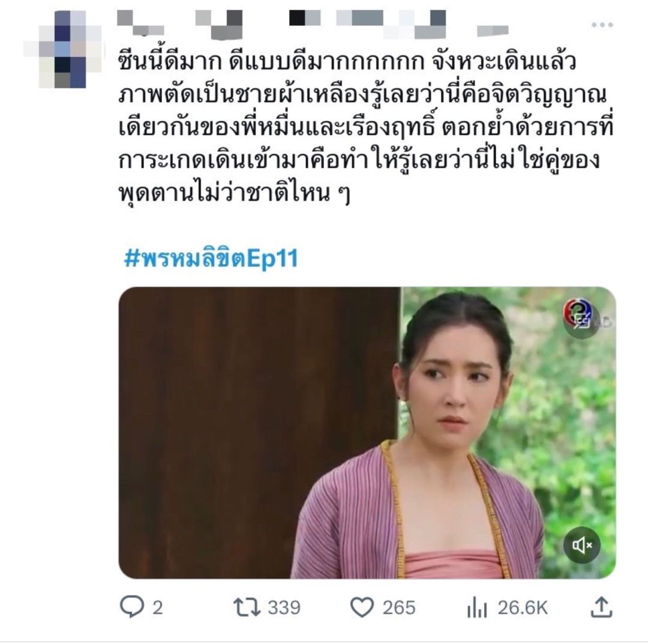648x644 pixels.
Task: Open the #พรหมลิขิตEp11 hashtag link
Action: click(211, 259)
